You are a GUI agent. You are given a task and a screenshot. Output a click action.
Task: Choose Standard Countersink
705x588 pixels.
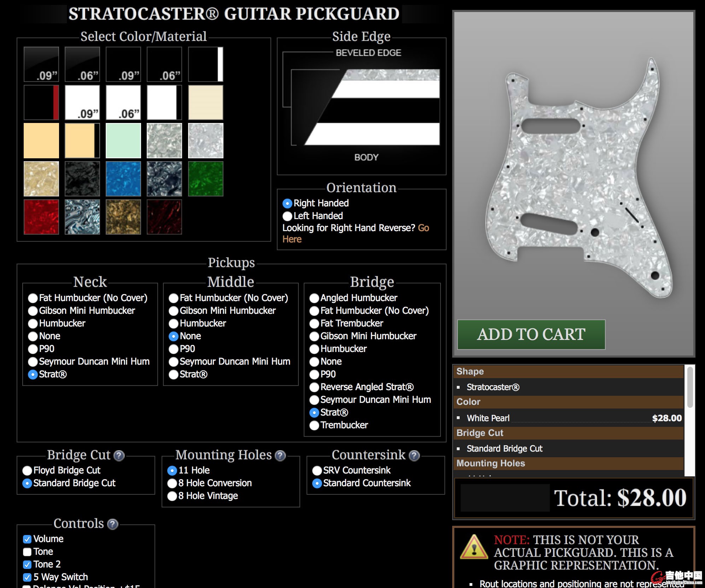(317, 483)
